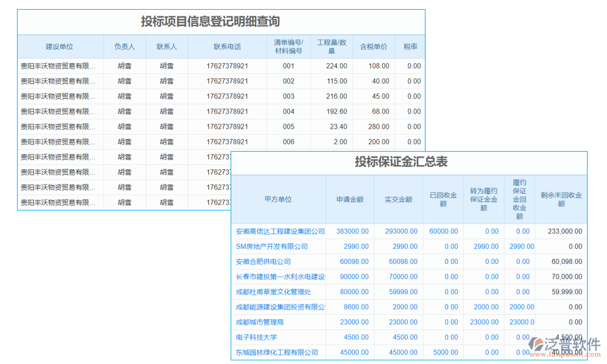Sort by the 税率 column header
Image resolution: width=607 pixels, height=364 pixels.
point(410,46)
